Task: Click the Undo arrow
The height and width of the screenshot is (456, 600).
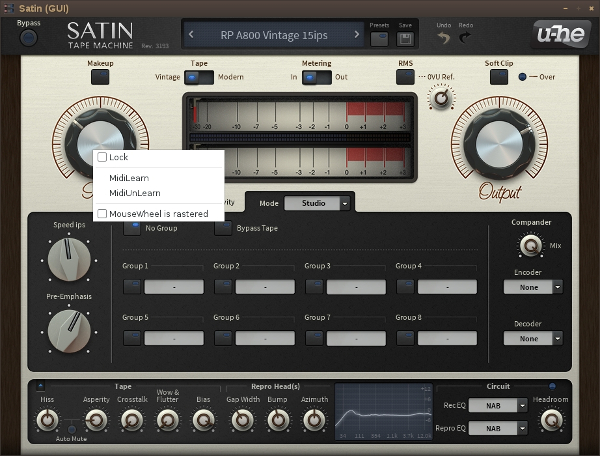Action: point(444,38)
